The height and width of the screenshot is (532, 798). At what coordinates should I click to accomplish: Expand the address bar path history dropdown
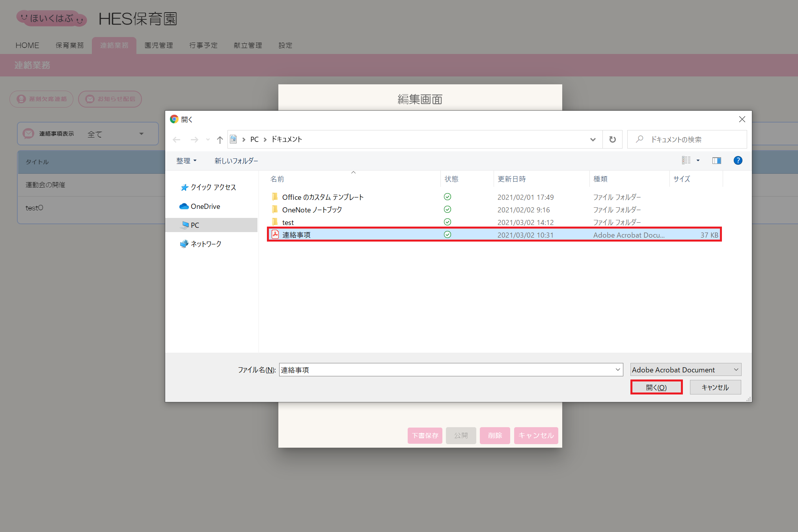coord(593,140)
